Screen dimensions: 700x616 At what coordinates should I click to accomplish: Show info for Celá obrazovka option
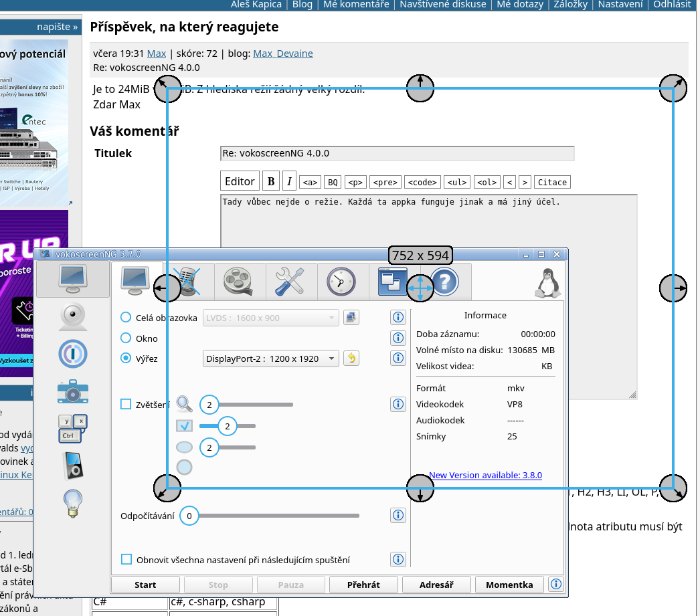pyautogui.click(x=398, y=317)
